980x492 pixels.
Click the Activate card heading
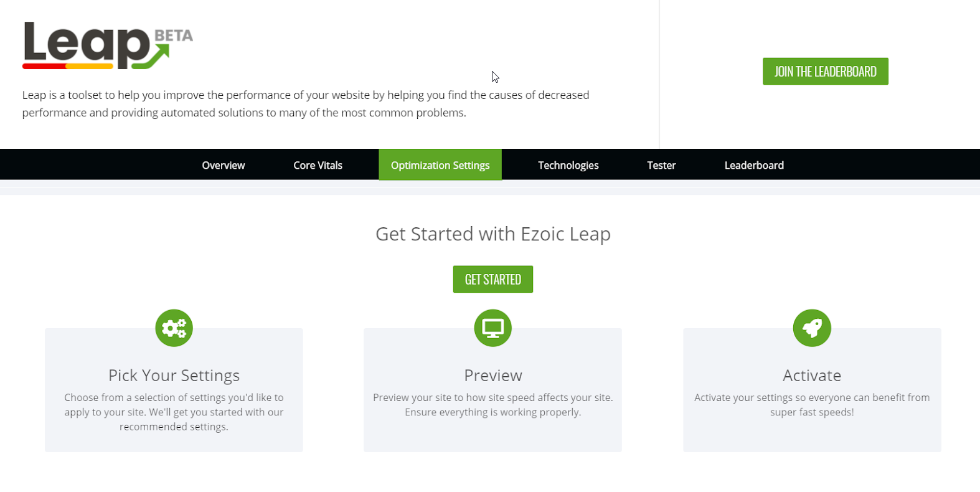pyautogui.click(x=812, y=376)
